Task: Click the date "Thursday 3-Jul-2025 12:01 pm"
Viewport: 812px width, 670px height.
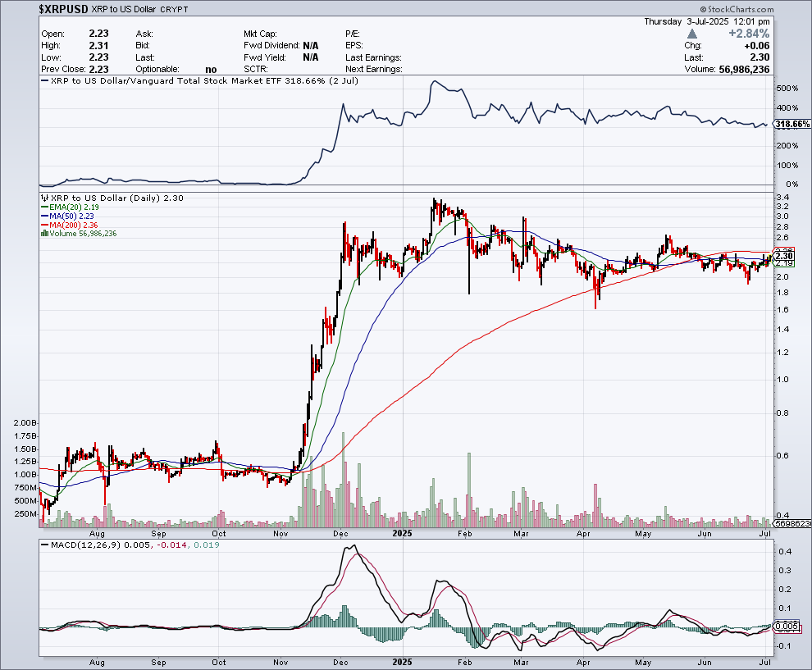Action: pos(707,21)
